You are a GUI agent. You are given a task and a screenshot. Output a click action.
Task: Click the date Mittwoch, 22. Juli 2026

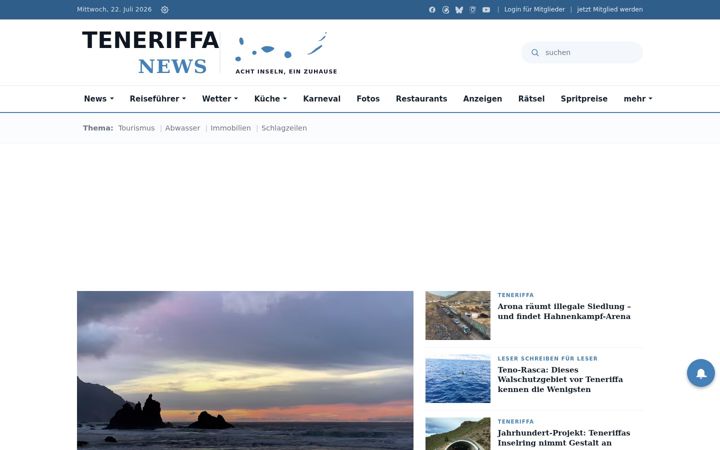[x=114, y=10]
